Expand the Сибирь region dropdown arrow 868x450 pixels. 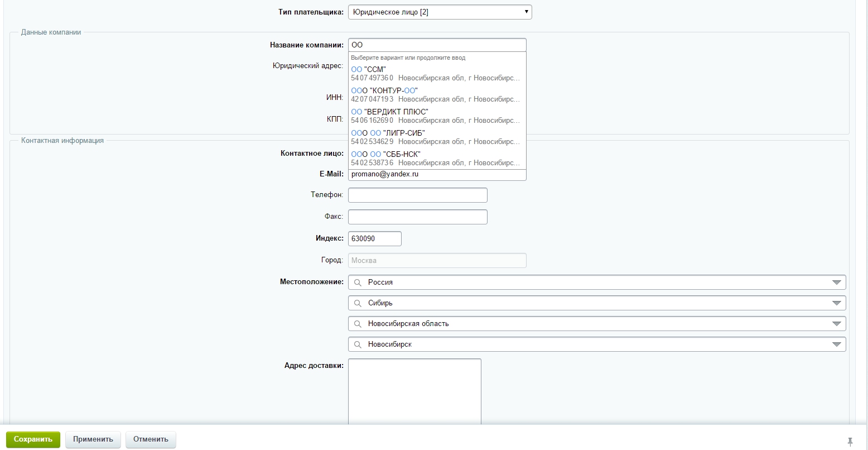836,303
